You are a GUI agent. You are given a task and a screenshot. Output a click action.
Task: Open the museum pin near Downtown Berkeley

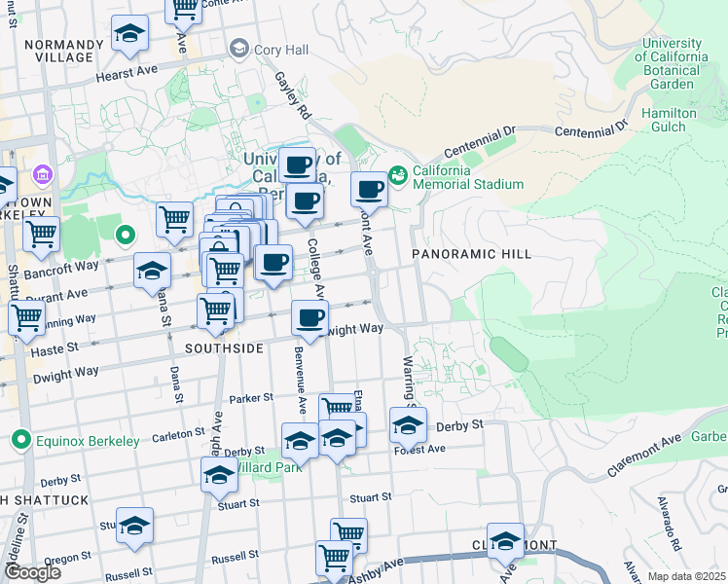coord(42,175)
